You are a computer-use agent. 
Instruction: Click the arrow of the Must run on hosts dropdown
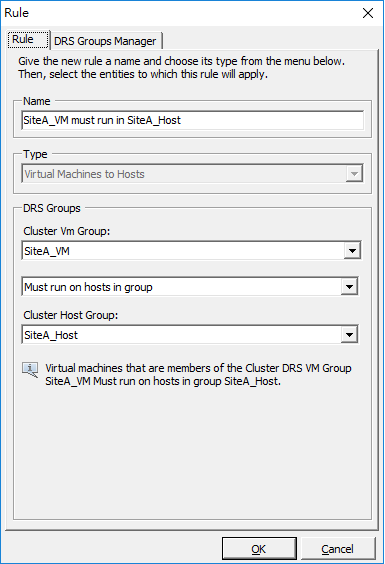[x=349, y=287]
